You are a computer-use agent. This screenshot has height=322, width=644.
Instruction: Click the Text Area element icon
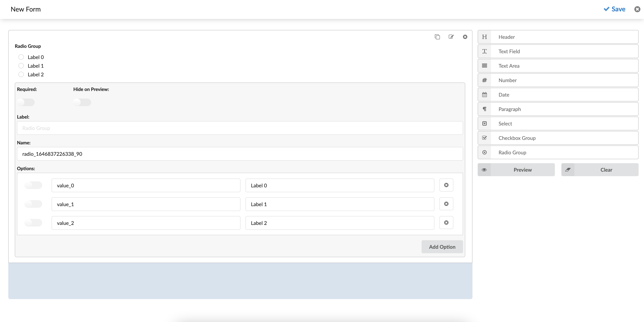(485, 66)
